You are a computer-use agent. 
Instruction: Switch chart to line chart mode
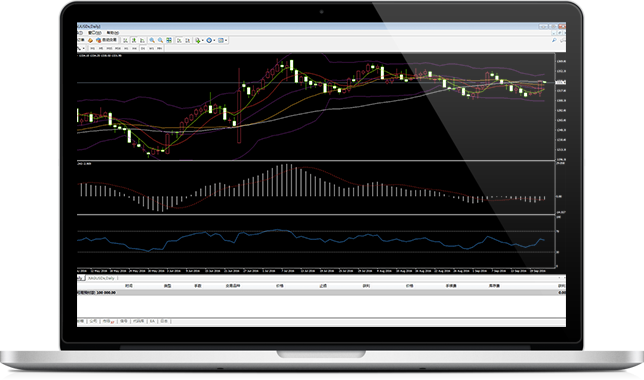[x=142, y=40]
